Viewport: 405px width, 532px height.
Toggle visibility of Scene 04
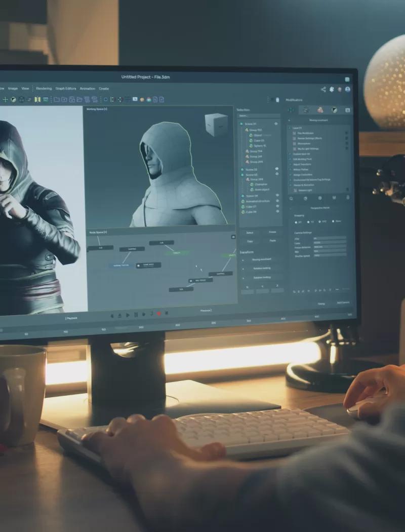click(x=277, y=195)
